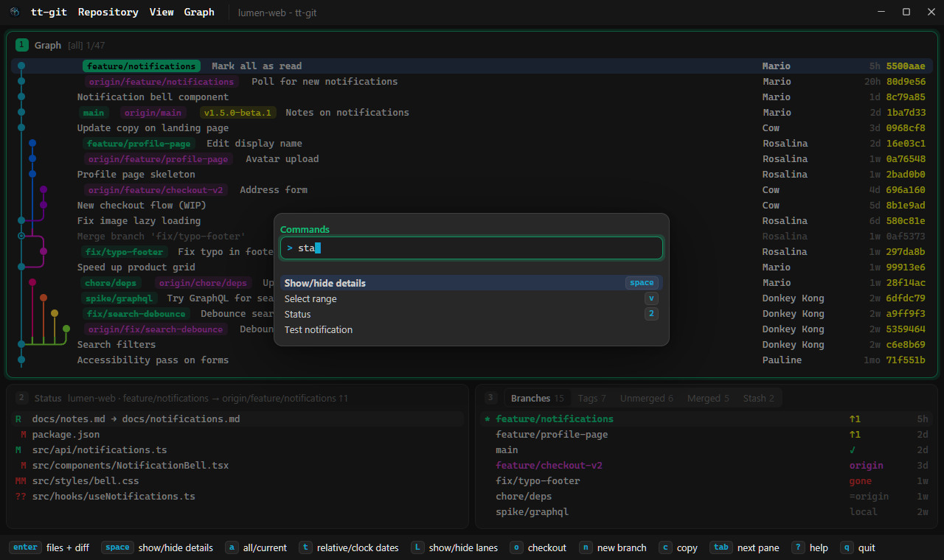Viewport: 944px width, 560px height.
Task: Toggle show/hide lanes with L hint
Action: 454,547
